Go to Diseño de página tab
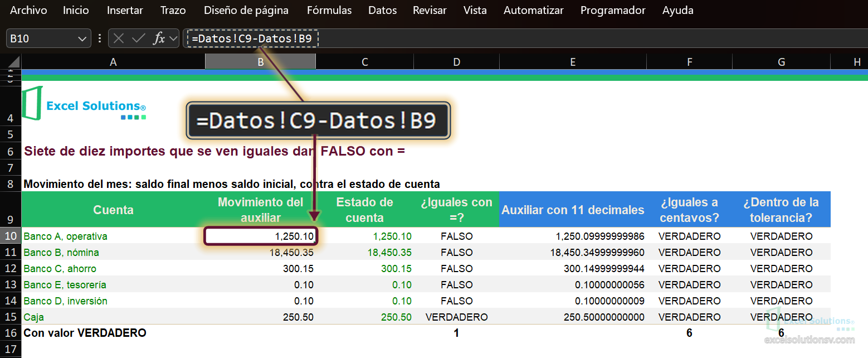The width and height of the screenshot is (868, 358). (x=246, y=10)
